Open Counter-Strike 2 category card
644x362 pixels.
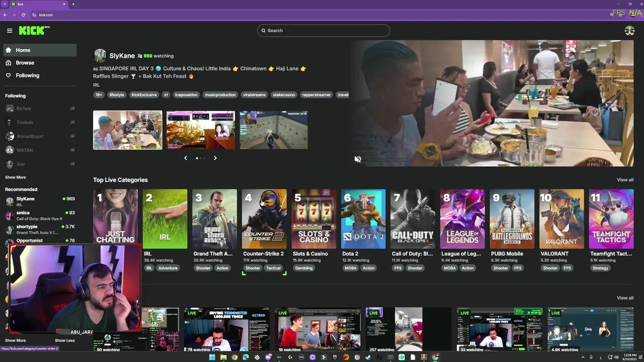264,219
